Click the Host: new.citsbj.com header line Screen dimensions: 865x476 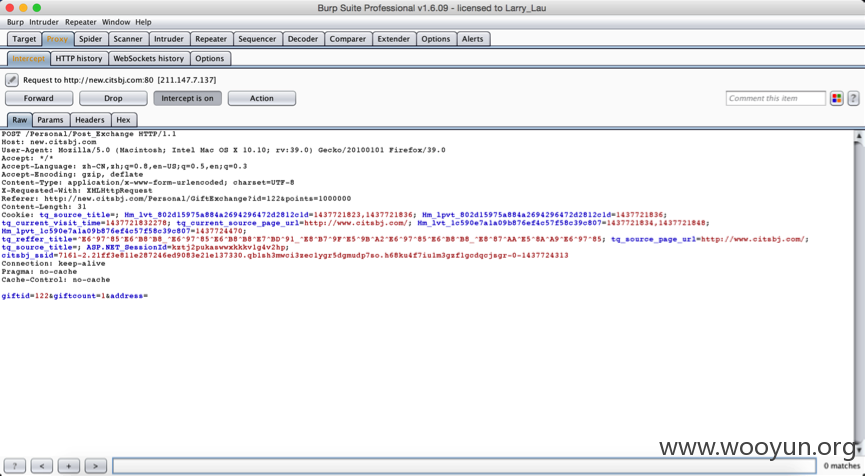point(49,142)
